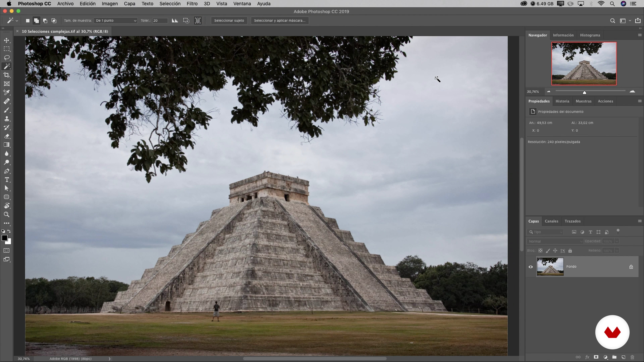Select the Lasso tool
The height and width of the screenshot is (362, 644).
coord(7,58)
